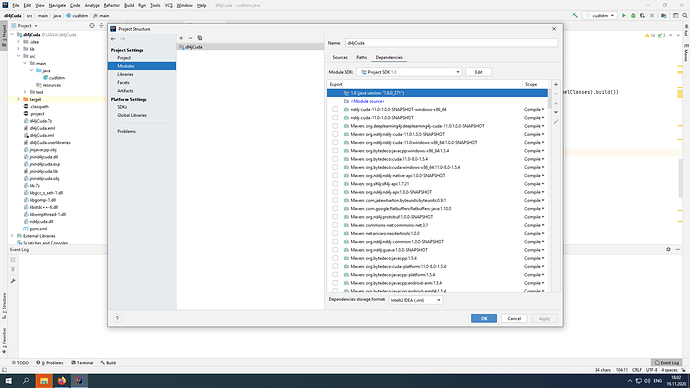
Task: Open the Terminal tool window tab
Action: 82,363
